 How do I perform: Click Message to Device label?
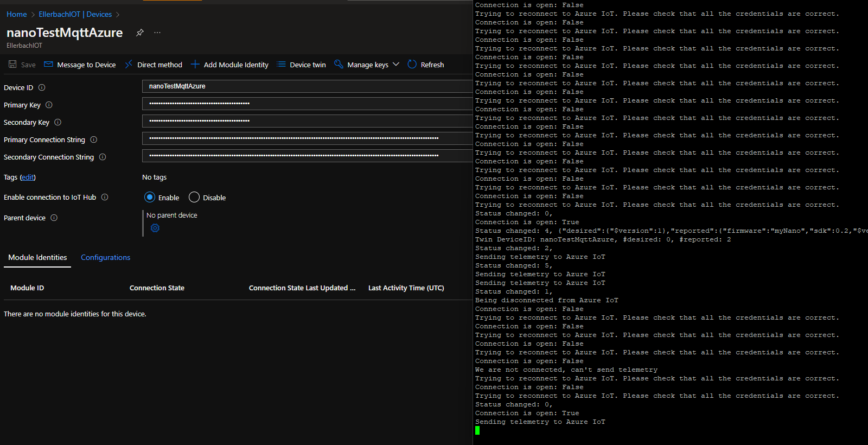point(86,65)
